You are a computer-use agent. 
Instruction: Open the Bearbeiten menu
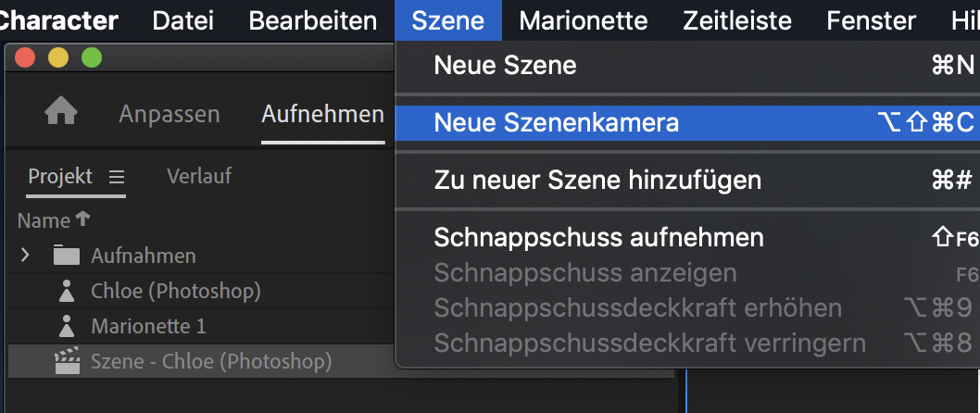tap(313, 20)
